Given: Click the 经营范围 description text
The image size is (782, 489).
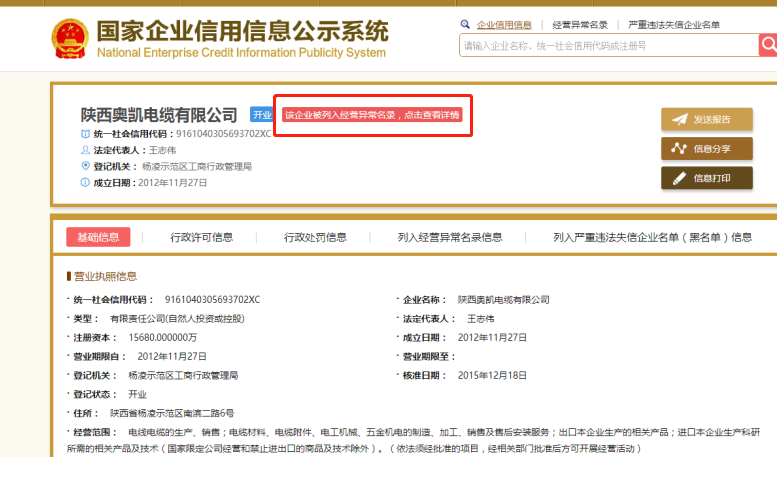Looking at the screenshot, I should tap(413, 440).
